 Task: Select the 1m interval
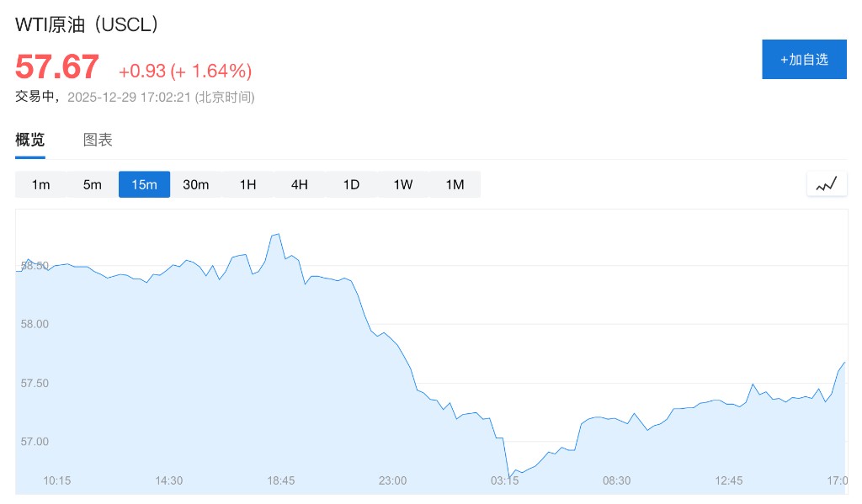click(x=40, y=184)
